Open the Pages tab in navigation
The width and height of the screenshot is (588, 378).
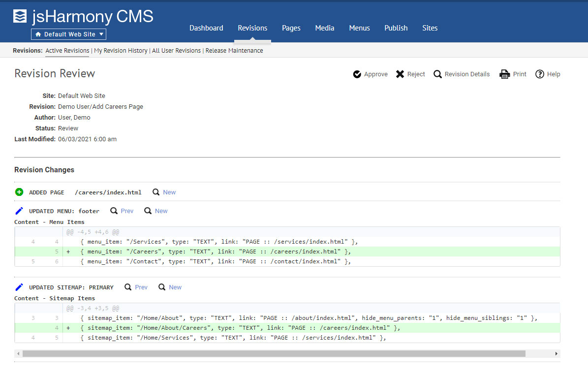tap(291, 28)
